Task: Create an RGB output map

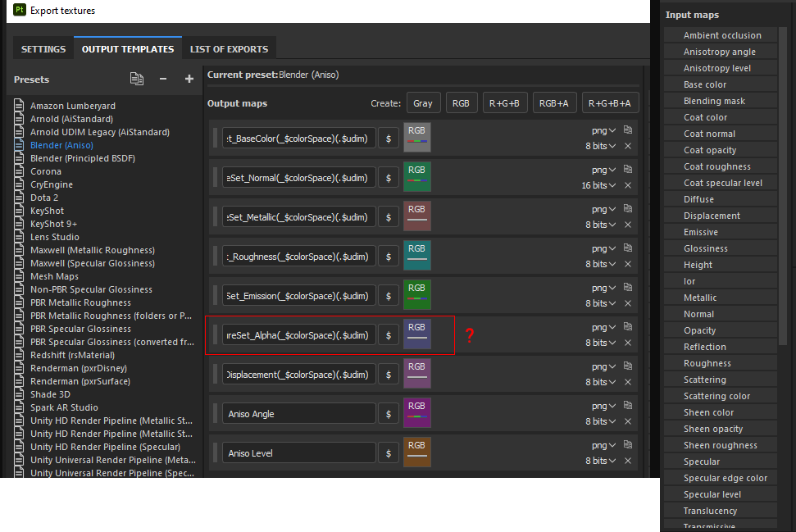Action: click(x=461, y=103)
